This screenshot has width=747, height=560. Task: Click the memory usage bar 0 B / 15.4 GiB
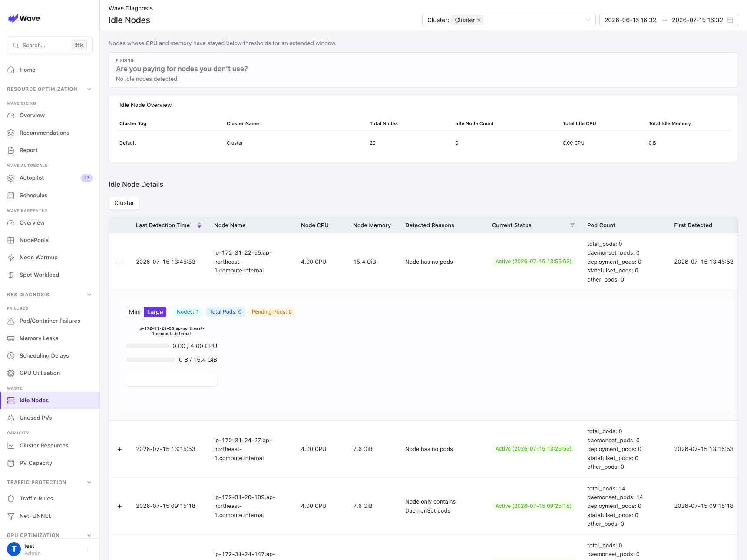[150, 360]
